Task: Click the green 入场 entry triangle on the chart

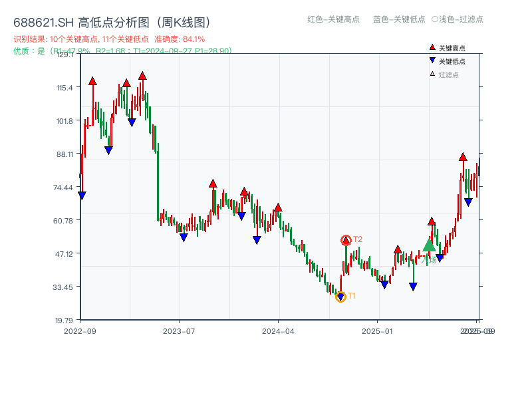Action: pyautogui.click(x=429, y=245)
